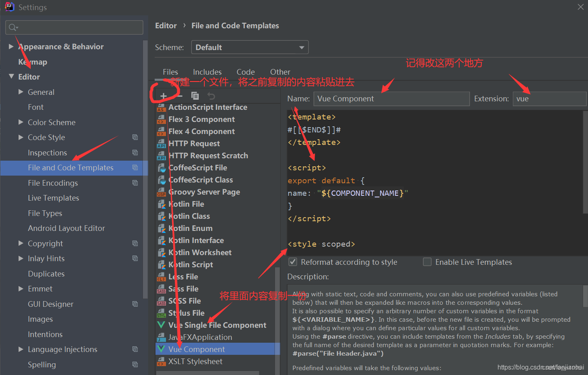Click the description panel vertical scrollbar

585,297
